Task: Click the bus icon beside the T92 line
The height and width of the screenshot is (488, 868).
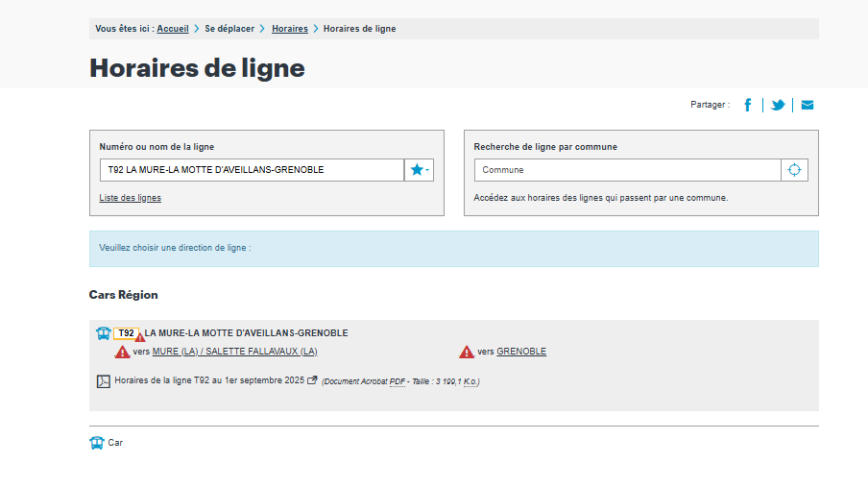Action: click(103, 333)
